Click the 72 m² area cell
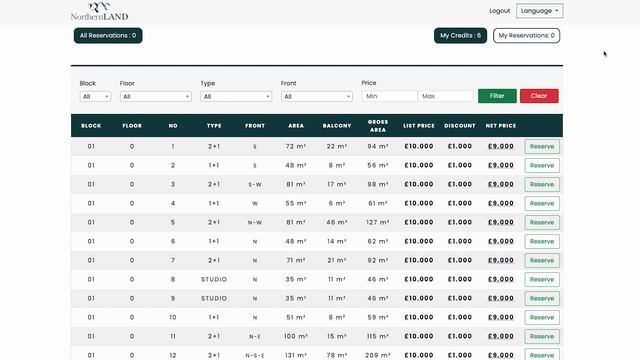The width and height of the screenshot is (640, 360). 296,146
